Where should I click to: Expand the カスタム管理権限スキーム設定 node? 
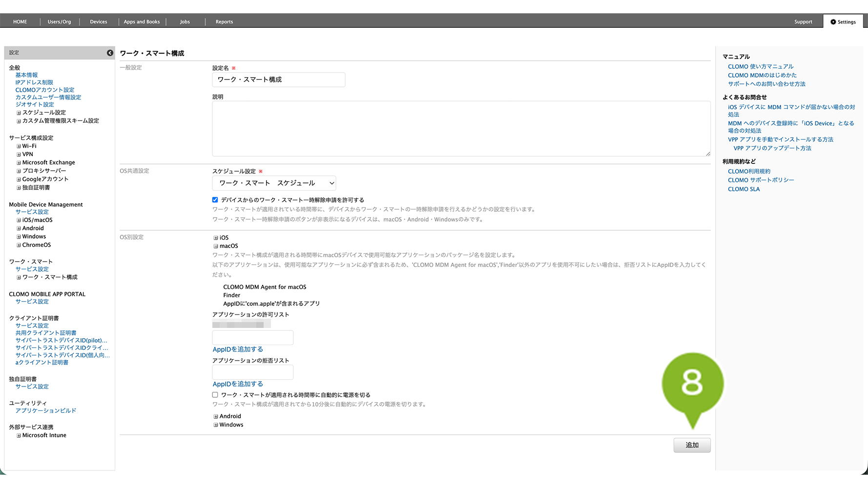pos(19,121)
